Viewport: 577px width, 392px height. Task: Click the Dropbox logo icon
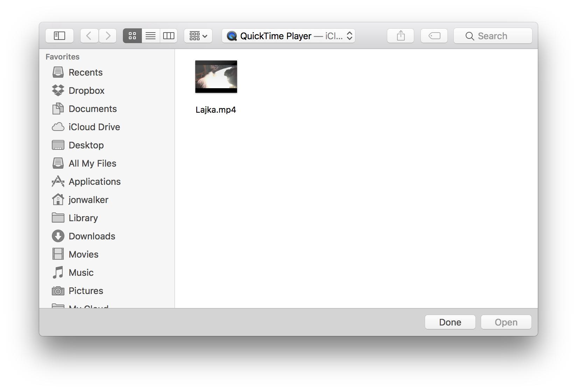click(58, 90)
